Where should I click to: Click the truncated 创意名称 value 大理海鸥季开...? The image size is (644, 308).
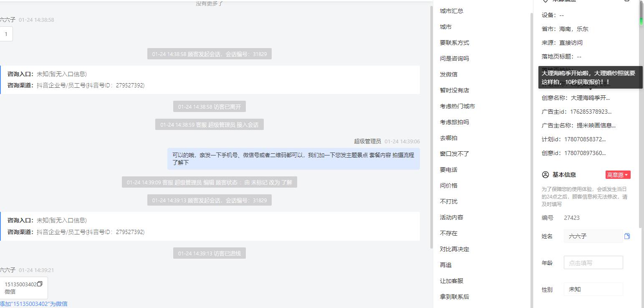pyautogui.click(x=590, y=98)
